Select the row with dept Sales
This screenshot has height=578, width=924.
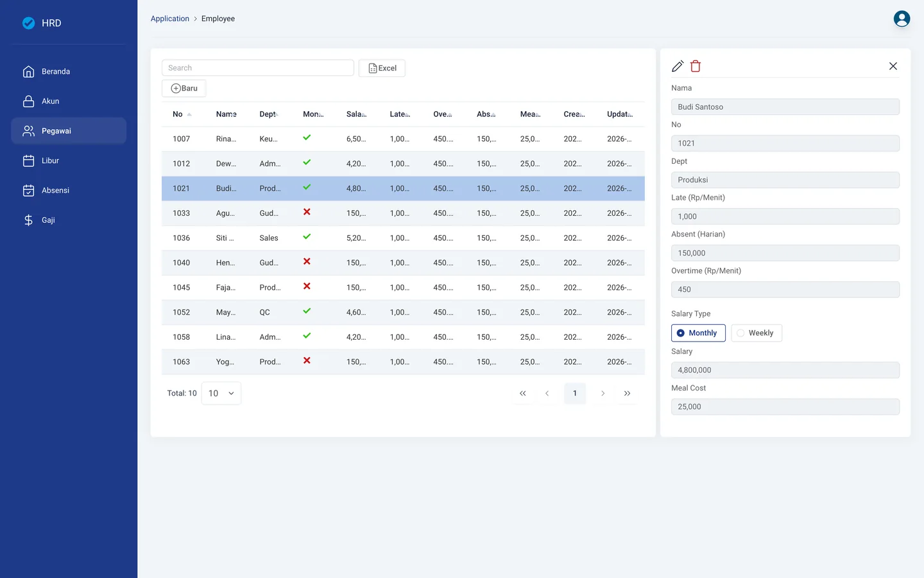point(403,238)
